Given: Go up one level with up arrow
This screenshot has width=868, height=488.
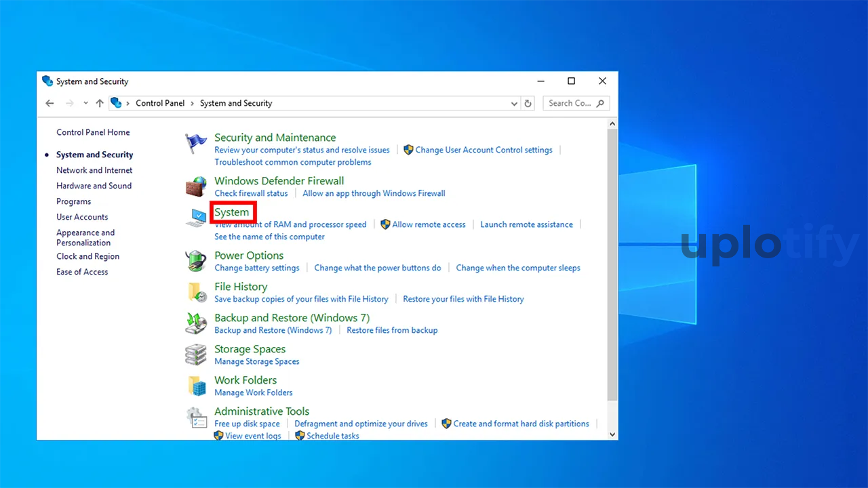Looking at the screenshot, I should pos(100,103).
